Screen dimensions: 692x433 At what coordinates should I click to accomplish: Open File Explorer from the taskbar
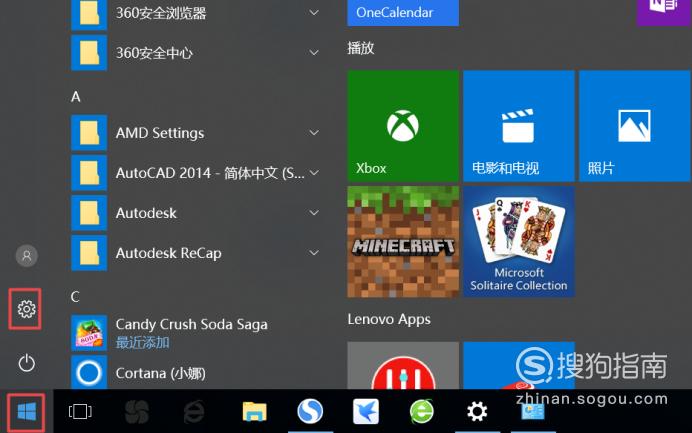pyautogui.click(x=254, y=411)
